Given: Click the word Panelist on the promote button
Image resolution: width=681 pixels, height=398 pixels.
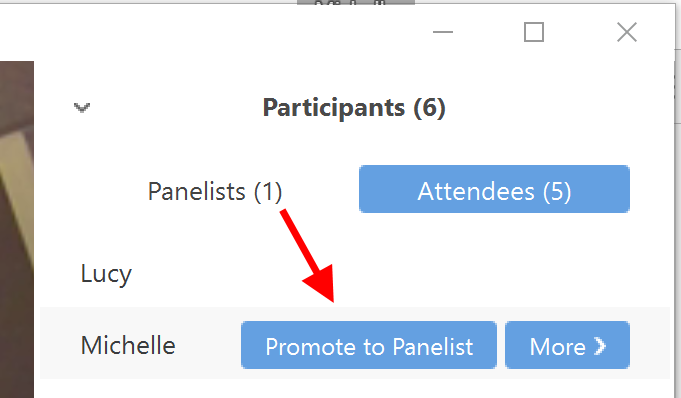Looking at the screenshot, I should coord(433,347).
